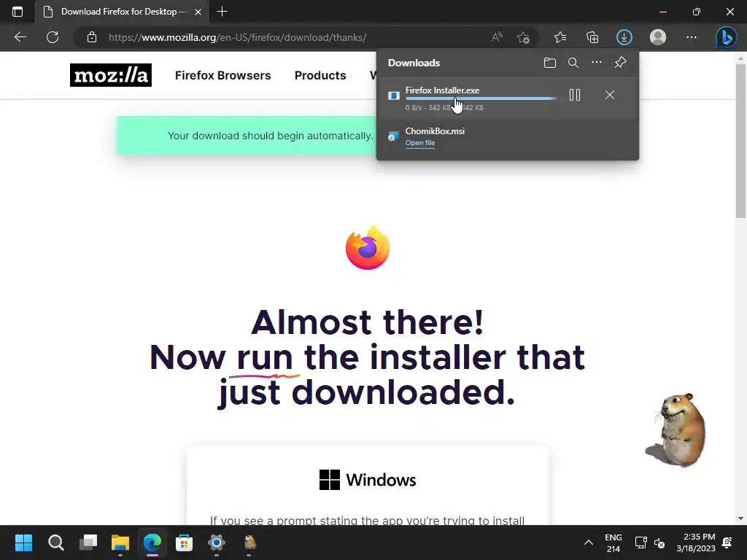747x560 pixels.
Task: Open Settings gear on the taskbar
Action: tap(216, 542)
